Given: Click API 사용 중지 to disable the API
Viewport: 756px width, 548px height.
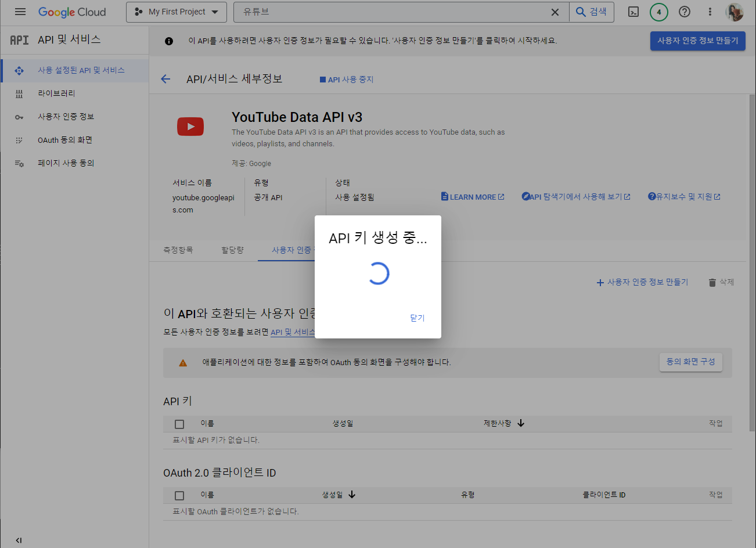Looking at the screenshot, I should [x=347, y=80].
